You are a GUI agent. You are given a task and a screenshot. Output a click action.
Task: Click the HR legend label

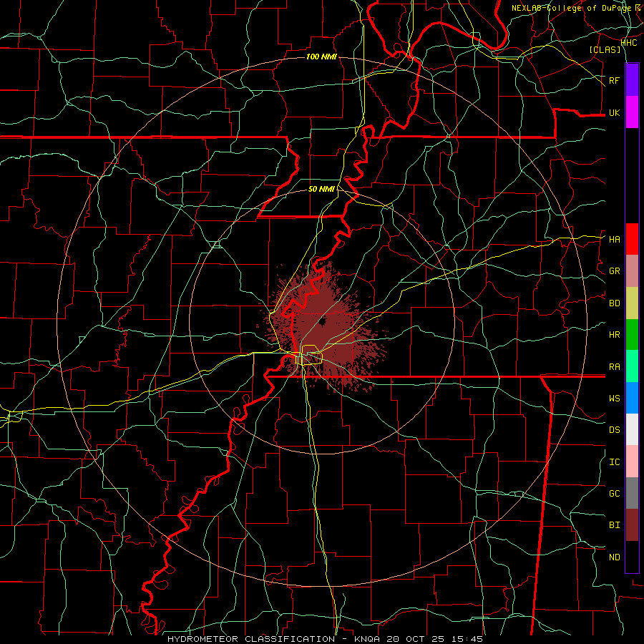tap(614, 335)
